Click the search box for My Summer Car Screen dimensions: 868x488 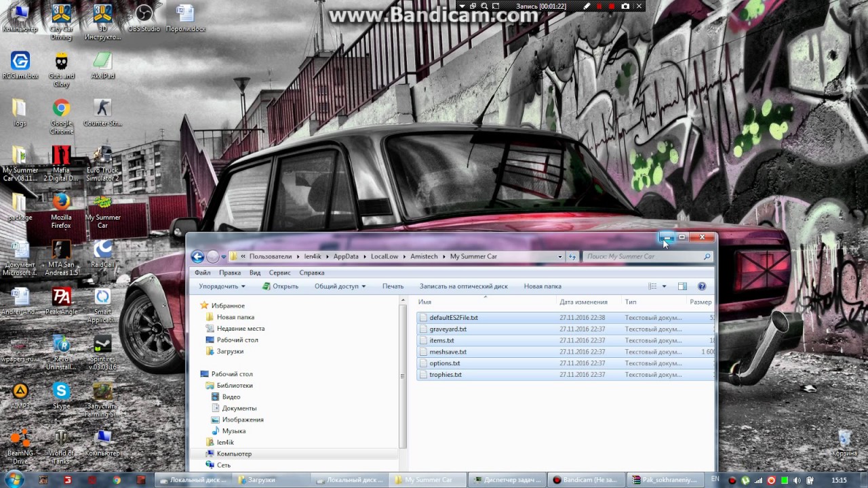(648, 257)
